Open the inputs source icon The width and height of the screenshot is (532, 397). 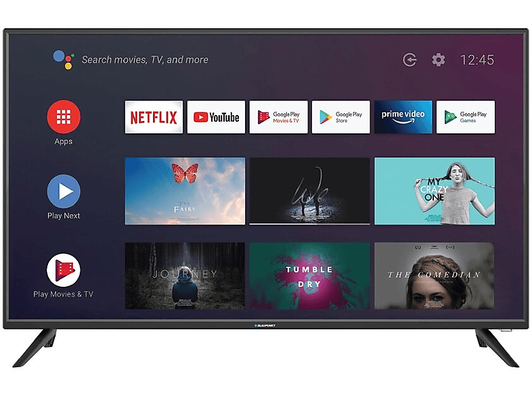pyautogui.click(x=410, y=60)
